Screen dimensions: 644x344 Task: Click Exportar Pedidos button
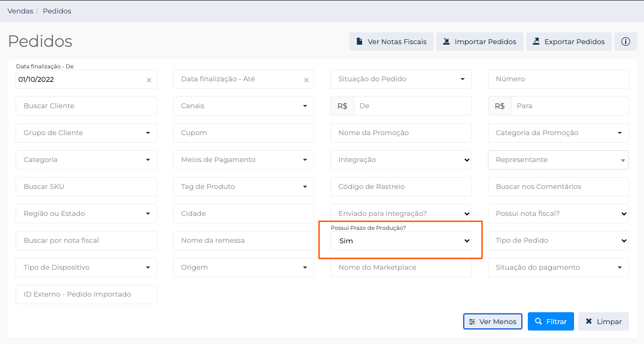pos(569,41)
